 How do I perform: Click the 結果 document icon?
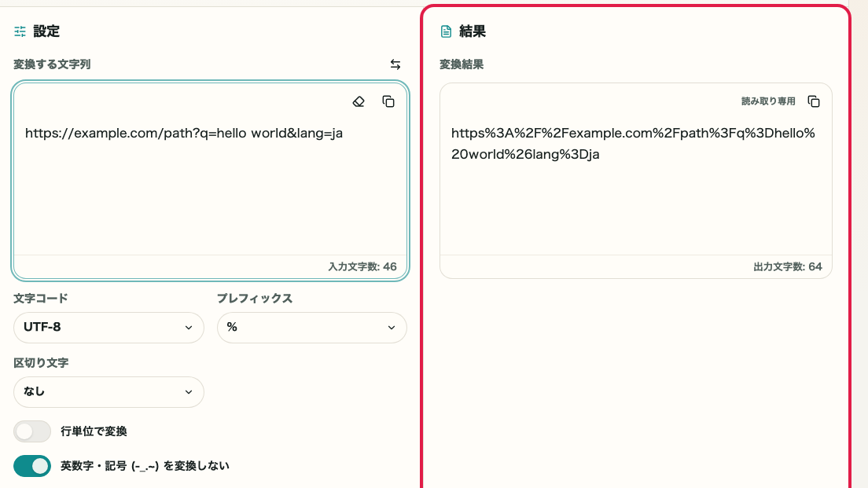(x=446, y=31)
